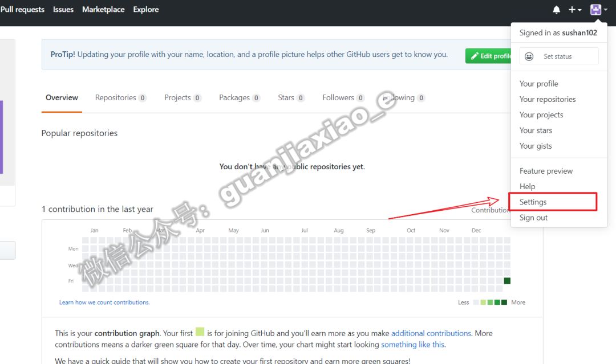The image size is (616, 364).
Task: Select the Overview tab
Action: 62,97
